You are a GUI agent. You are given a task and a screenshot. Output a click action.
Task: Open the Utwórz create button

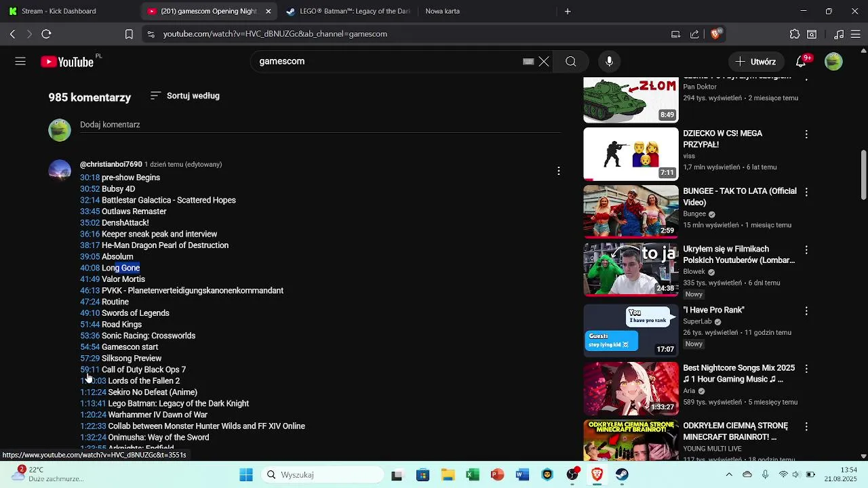tap(755, 62)
